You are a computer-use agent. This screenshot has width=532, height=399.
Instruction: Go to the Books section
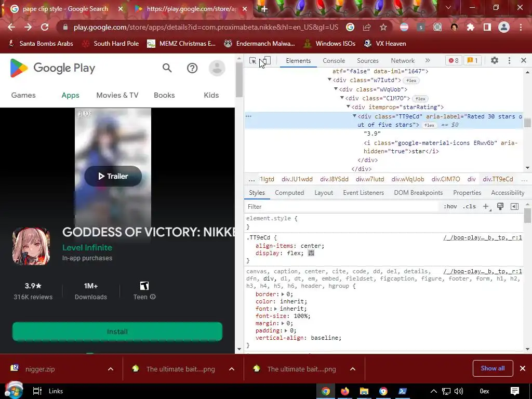coord(164,96)
